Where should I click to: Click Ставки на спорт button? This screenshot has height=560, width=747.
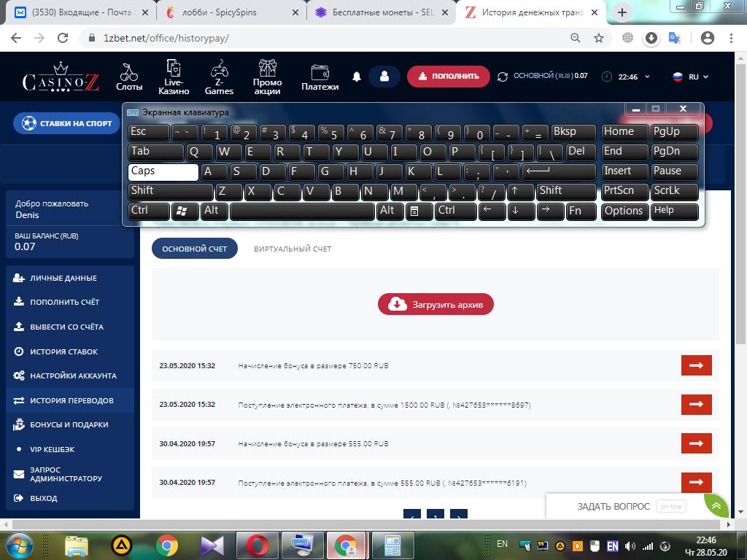click(x=66, y=123)
